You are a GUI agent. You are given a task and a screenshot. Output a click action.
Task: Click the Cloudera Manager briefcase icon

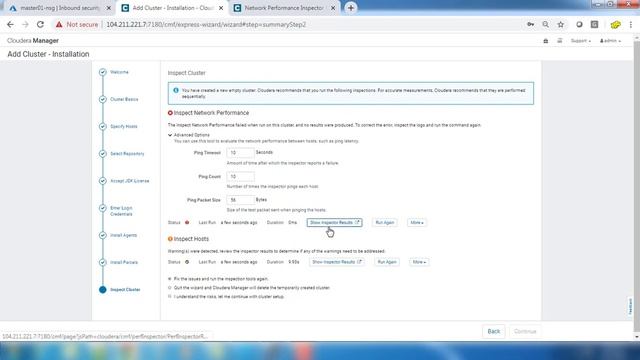tap(546, 41)
